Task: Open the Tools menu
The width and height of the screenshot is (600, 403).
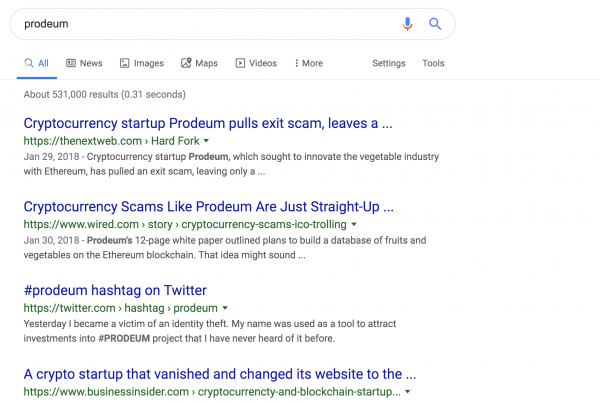Action: 433,63
